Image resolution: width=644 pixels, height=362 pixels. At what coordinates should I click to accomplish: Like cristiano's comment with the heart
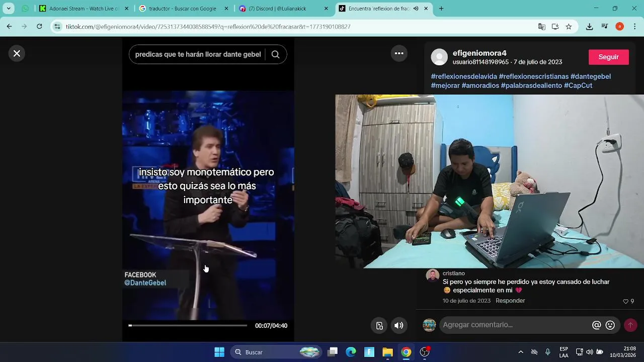[x=626, y=301]
